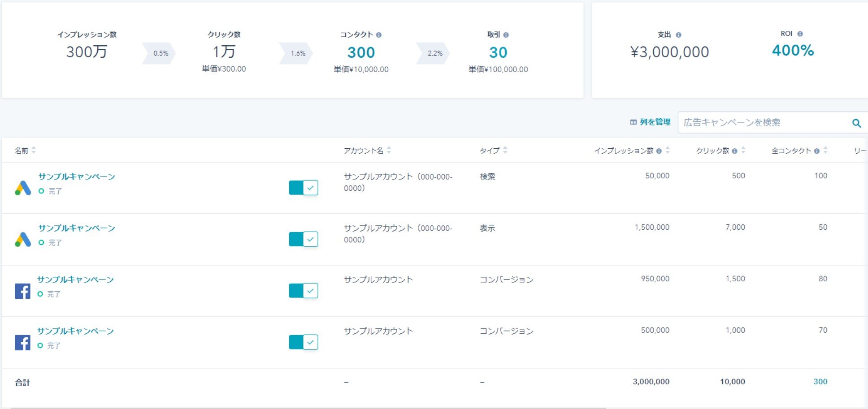The width and height of the screenshot is (868, 409).
Task: Click the 7,000 clicks cell
Action: (735, 228)
